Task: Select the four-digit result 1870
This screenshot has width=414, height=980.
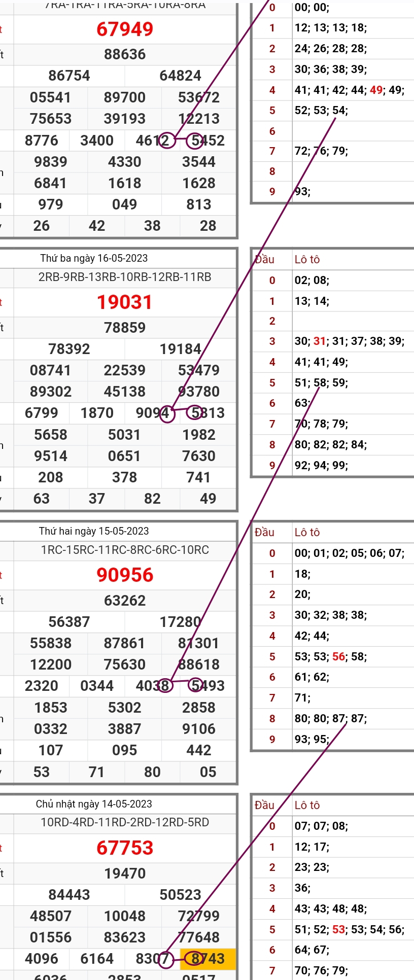Action: (97, 413)
